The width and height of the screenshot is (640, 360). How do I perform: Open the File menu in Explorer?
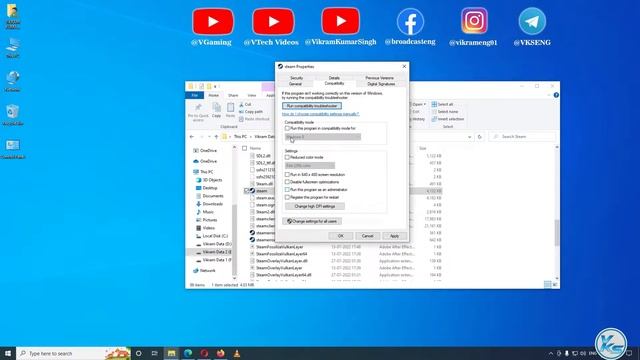(x=195, y=95)
